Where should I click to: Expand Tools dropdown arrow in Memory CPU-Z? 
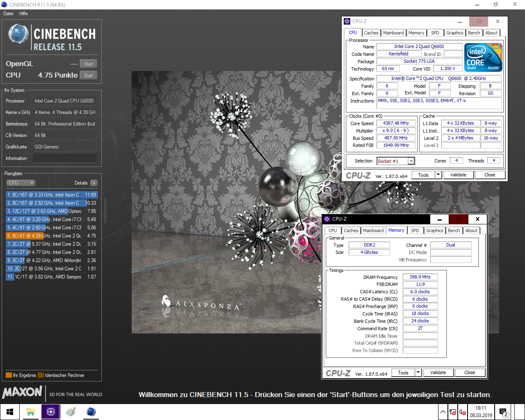click(418, 373)
